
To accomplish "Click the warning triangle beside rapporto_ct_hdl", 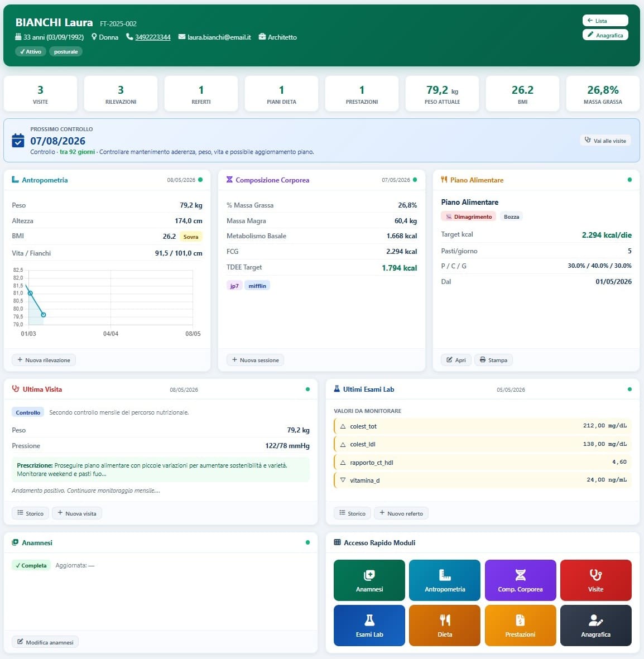I will 343,463.
